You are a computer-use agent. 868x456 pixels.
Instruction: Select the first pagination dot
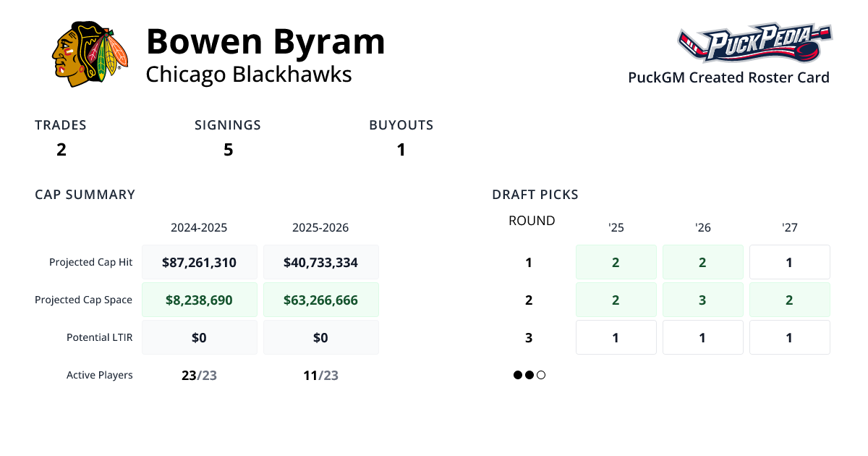coord(518,375)
